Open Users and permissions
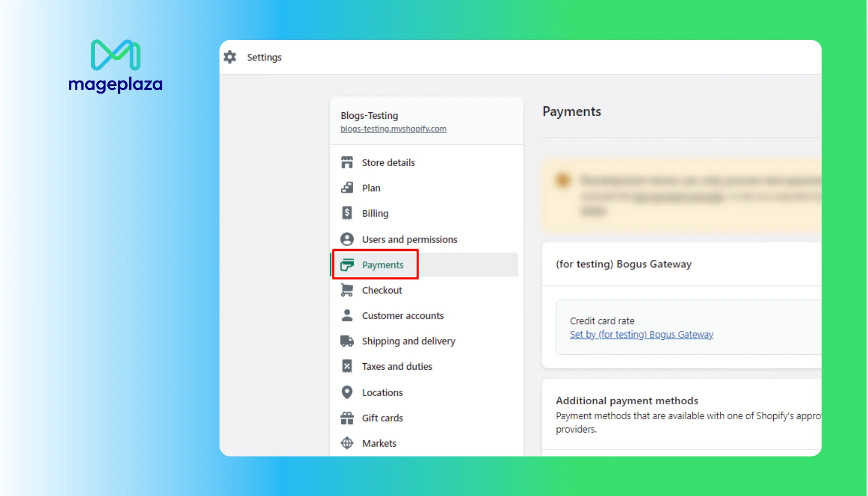Viewport: 868px width, 496px height. pos(425,239)
